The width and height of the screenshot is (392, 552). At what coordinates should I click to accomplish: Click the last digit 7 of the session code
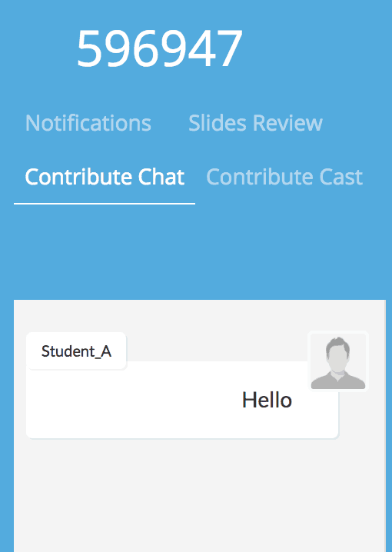tap(229, 48)
